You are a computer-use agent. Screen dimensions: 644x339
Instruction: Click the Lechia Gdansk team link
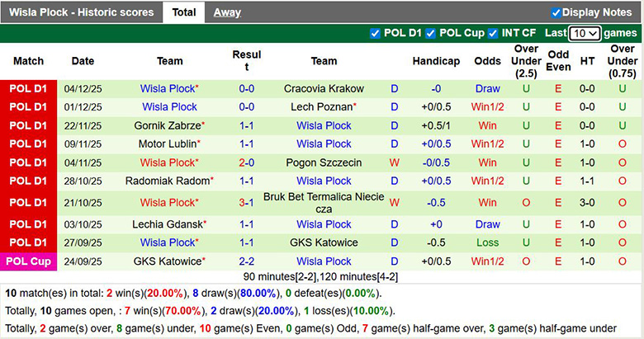pos(168,224)
